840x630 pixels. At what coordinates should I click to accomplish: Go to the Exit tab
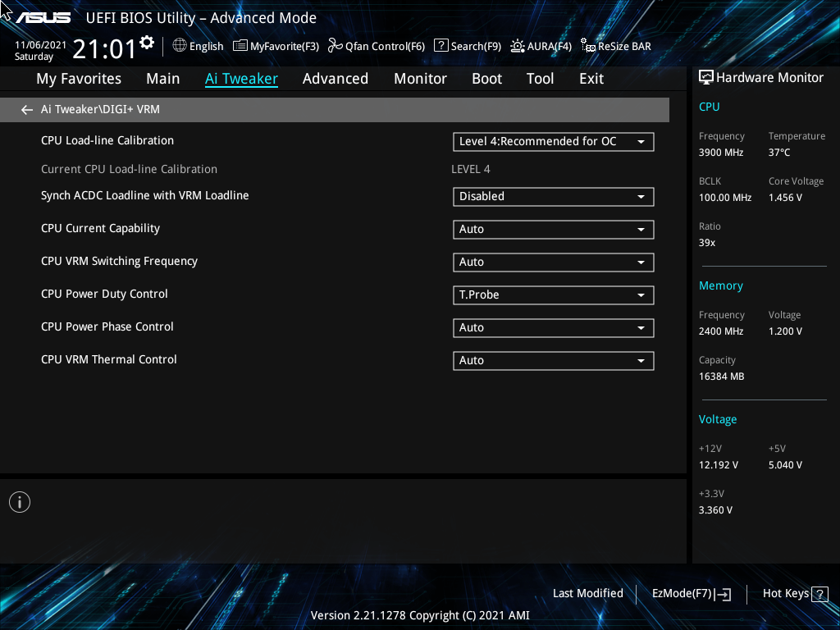coord(591,79)
